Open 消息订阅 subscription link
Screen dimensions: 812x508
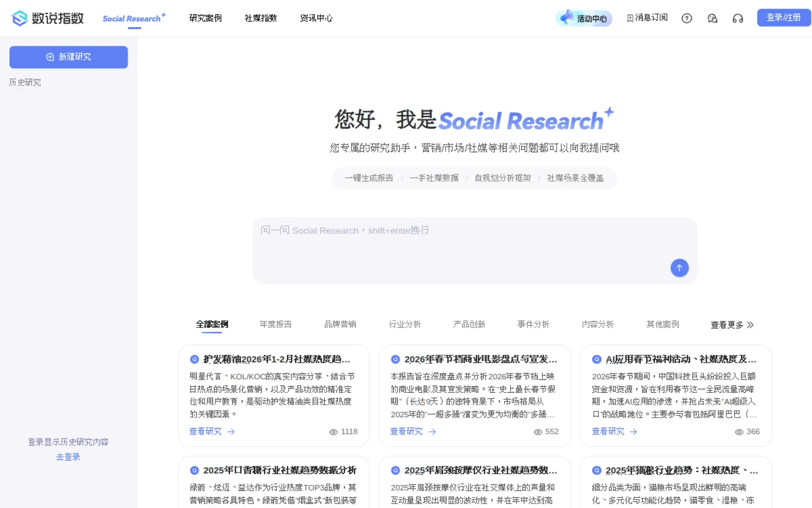coord(647,18)
